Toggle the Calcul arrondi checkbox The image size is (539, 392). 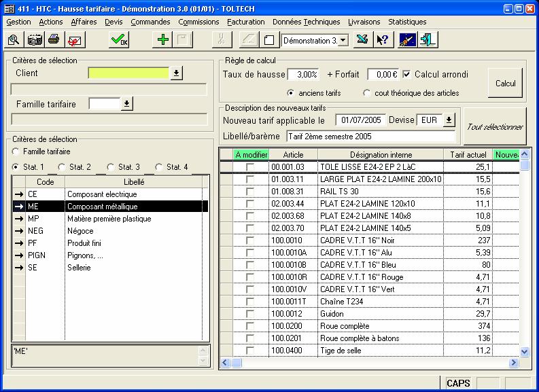[x=406, y=74]
